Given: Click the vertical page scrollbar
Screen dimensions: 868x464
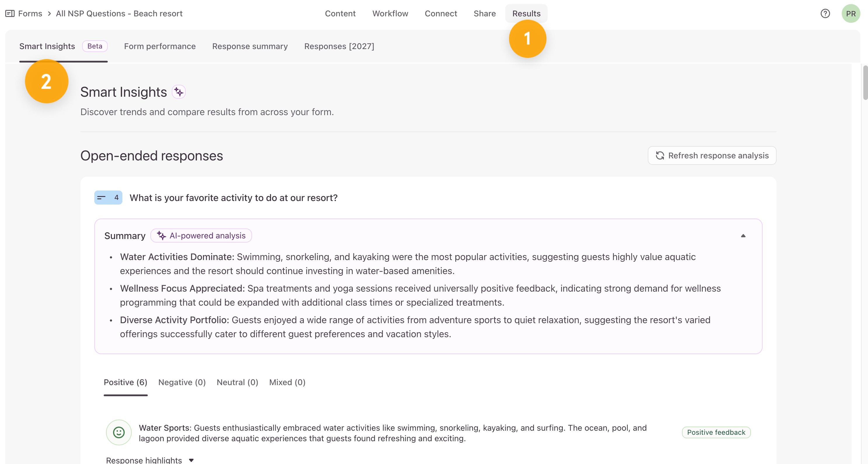Looking at the screenshot, I should 865,83.
